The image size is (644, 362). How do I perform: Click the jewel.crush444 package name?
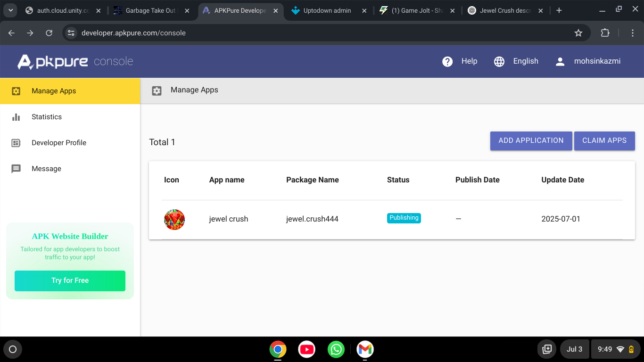[313, 219]
